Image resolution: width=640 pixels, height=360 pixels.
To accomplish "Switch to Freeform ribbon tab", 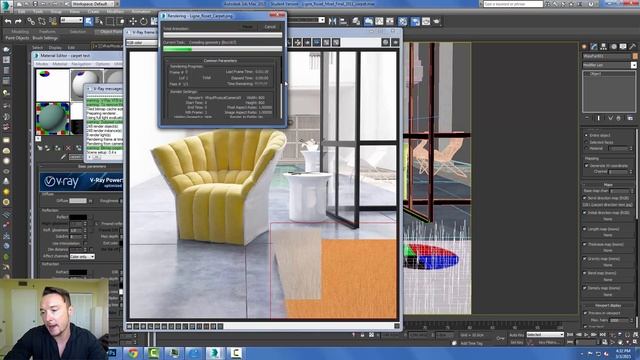I will (47, 31).
